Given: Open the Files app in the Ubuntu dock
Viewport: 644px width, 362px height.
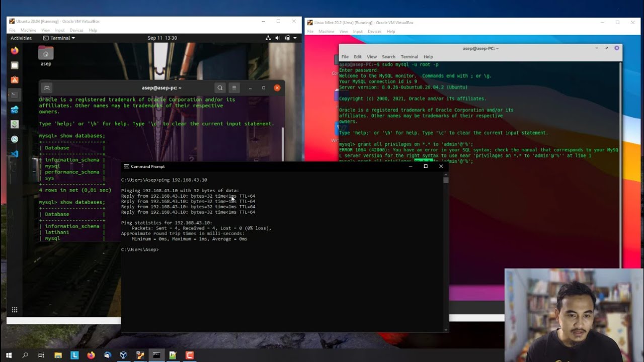Looking at the screenshot, I should tap(15, 65).
